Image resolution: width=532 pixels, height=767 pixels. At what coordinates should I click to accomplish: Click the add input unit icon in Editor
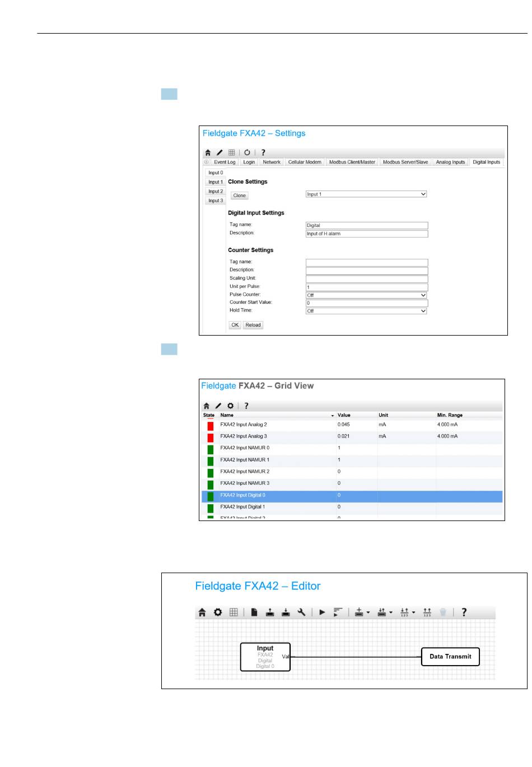[x=360, y=612]
